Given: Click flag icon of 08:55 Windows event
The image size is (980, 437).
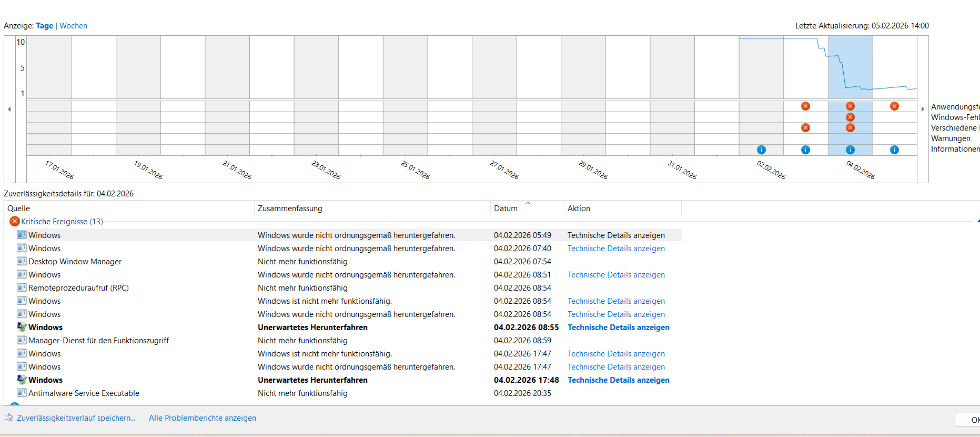Looking at the screenshot, I should click(x=22, y=327).
